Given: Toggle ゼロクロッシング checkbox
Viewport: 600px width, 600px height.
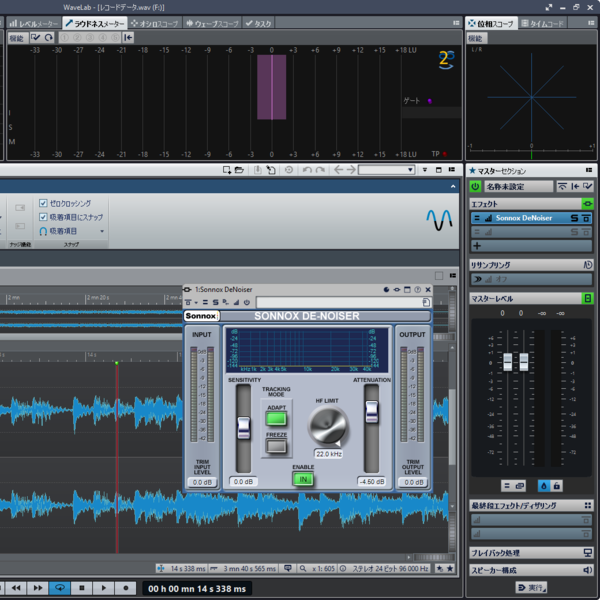Looking at the screenshot, I should [43, 203].
